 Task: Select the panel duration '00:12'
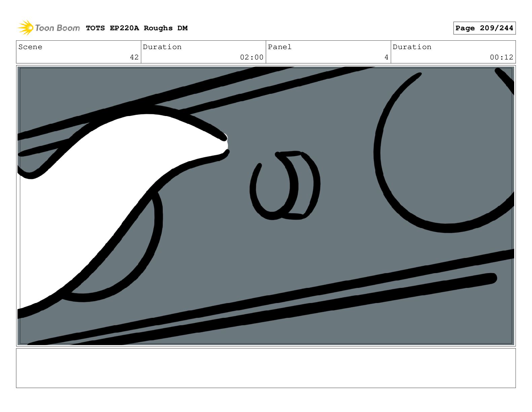501,57
